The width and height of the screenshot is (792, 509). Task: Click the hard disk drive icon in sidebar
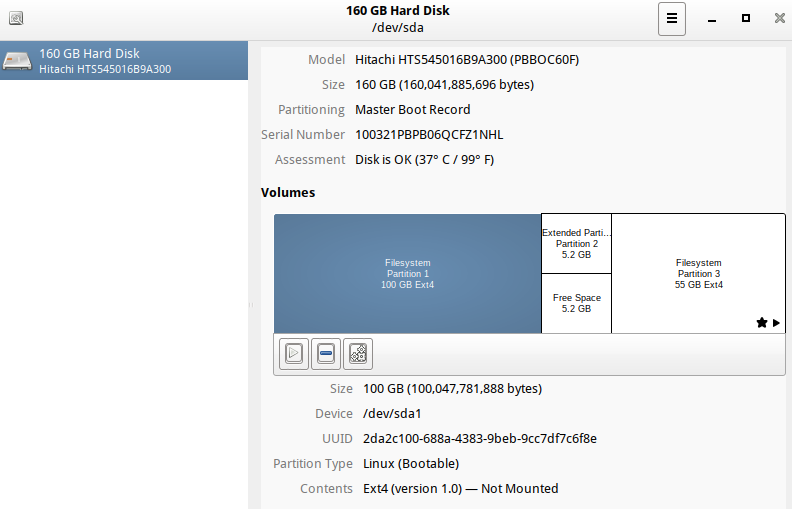point(17,61)
